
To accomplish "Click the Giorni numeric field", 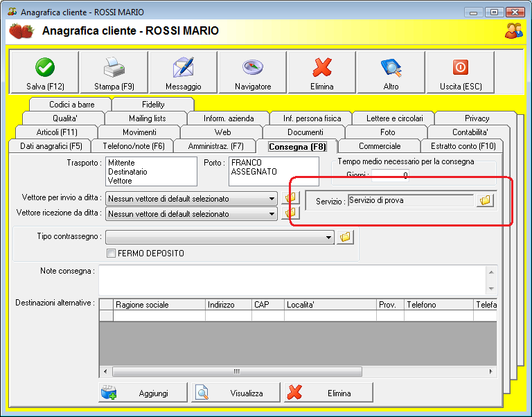I will coord(390,175).
